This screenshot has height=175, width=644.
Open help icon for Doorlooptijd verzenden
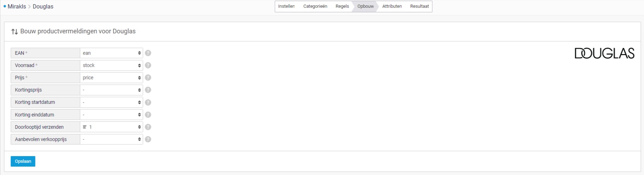(148, 127)
